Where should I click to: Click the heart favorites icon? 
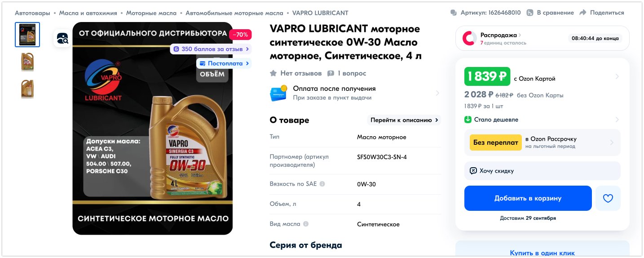click(608, 198)
